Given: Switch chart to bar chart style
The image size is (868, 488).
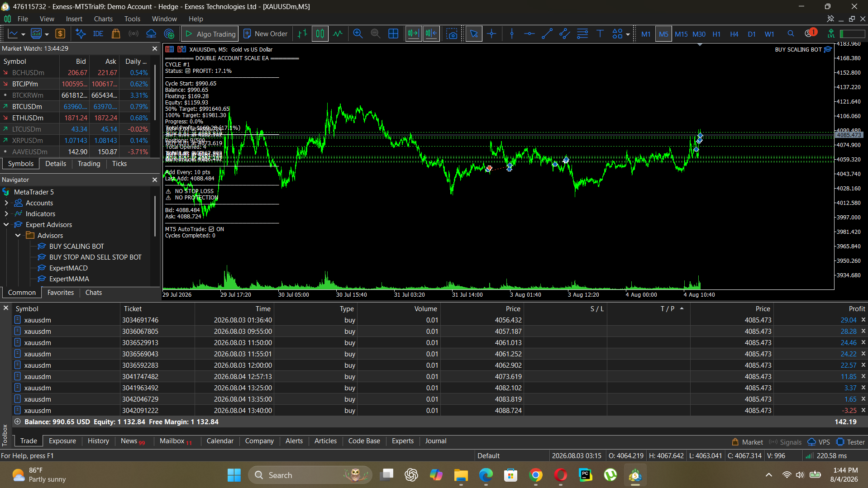Looking at the screenshot, I should click(302, 34).
